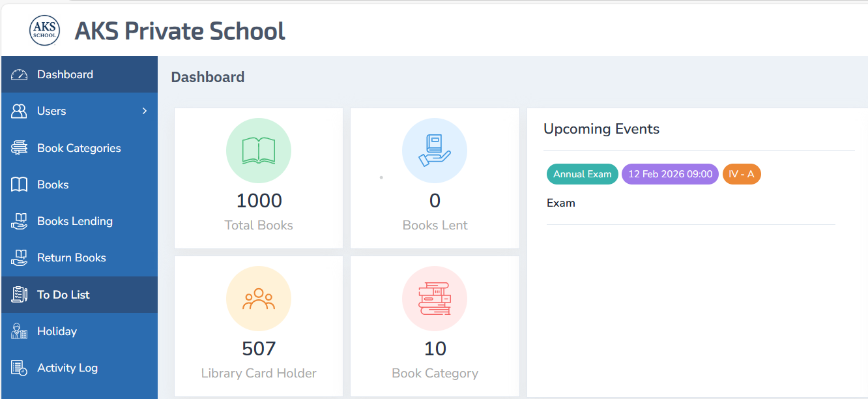The image size is (868, 399).
Task: Click the blue Books Lent icon
Action: click(x=435, y=151)
